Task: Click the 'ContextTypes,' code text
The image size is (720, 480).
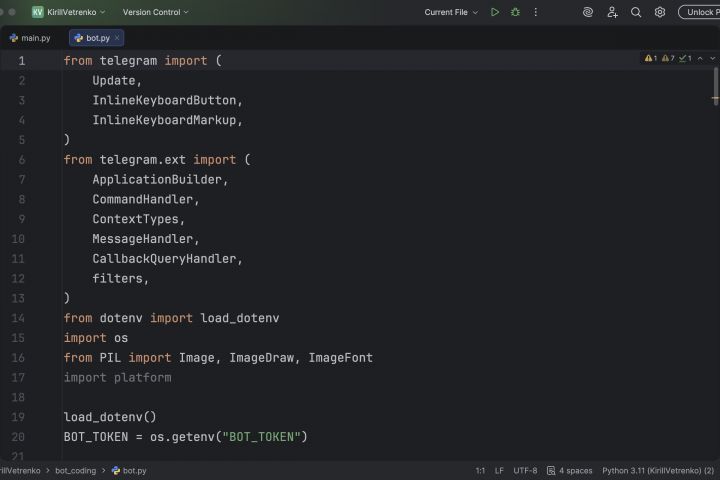Action: point(138,219)
